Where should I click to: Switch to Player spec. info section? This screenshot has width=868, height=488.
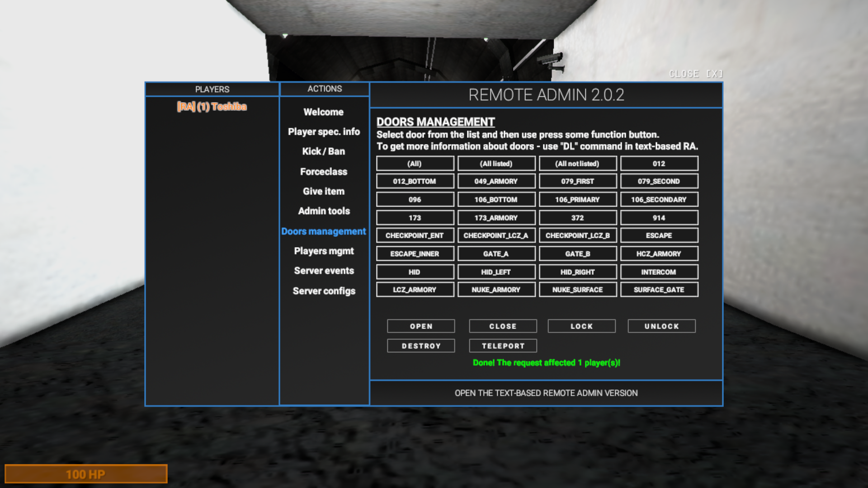(x=324, y=132)
